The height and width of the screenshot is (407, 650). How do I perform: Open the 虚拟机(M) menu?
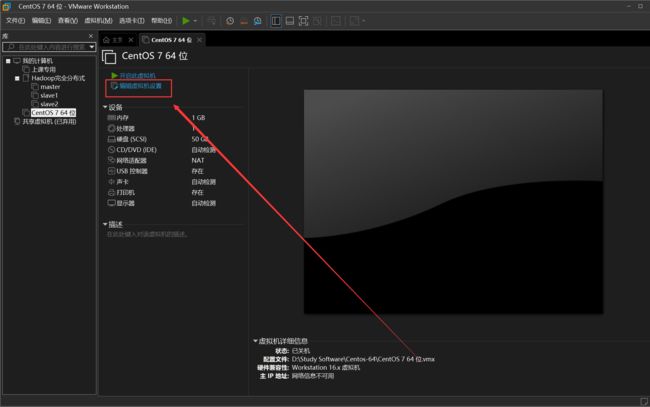[98, 21]
